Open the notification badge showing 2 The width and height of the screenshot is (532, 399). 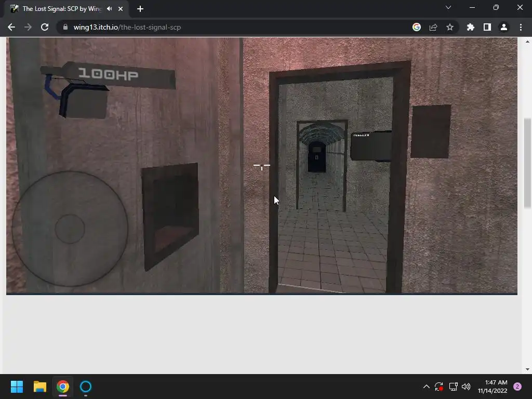pos(517,387)
